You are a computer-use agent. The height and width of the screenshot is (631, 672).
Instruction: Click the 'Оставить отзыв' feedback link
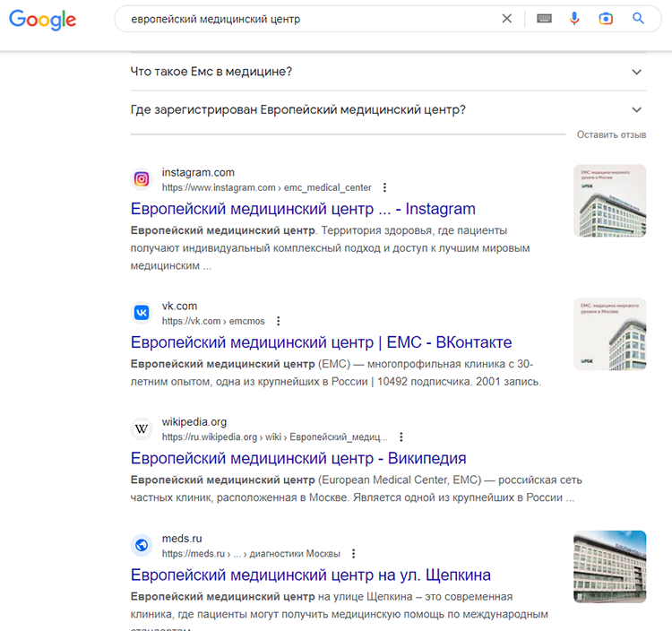click(x=611, y=134)
